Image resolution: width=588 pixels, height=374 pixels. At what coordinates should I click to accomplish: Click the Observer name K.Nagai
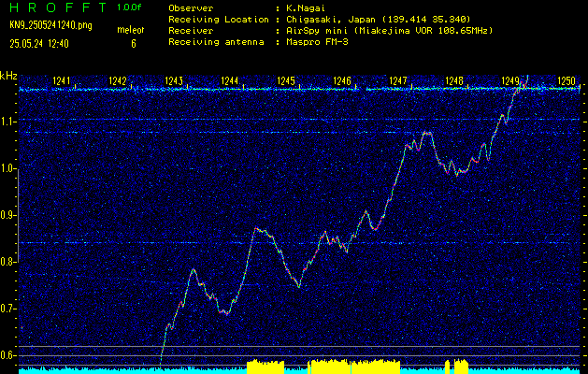306,8
